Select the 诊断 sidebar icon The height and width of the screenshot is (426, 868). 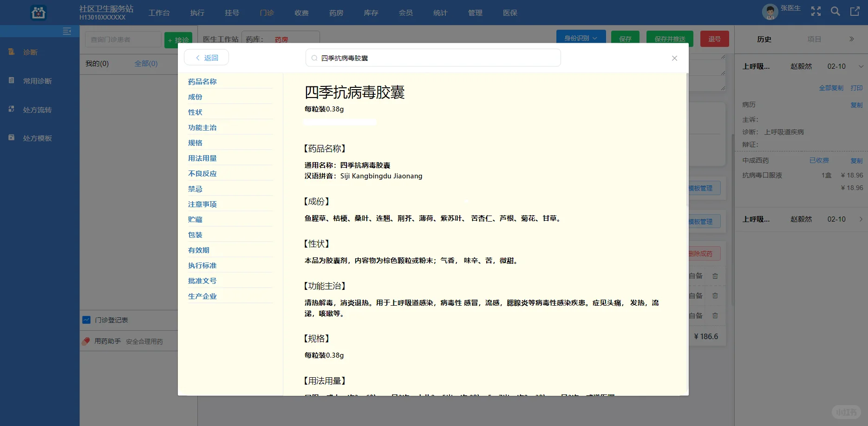click(11, 52)
